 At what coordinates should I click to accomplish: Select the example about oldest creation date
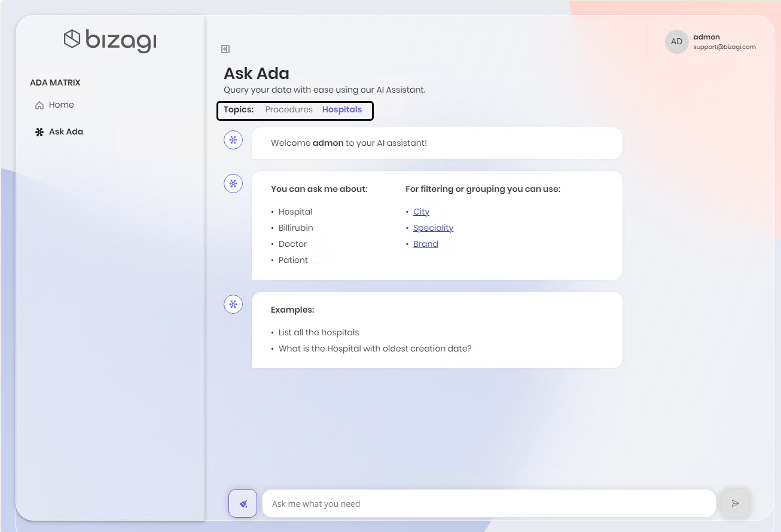(x=375, y=348)
